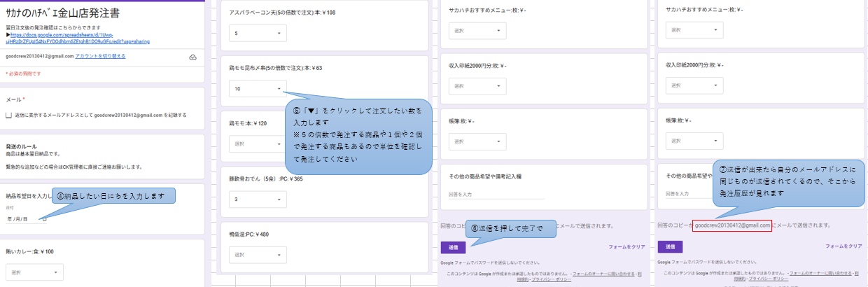Tick the checkbox to record email in reply

tap(8, 115)
